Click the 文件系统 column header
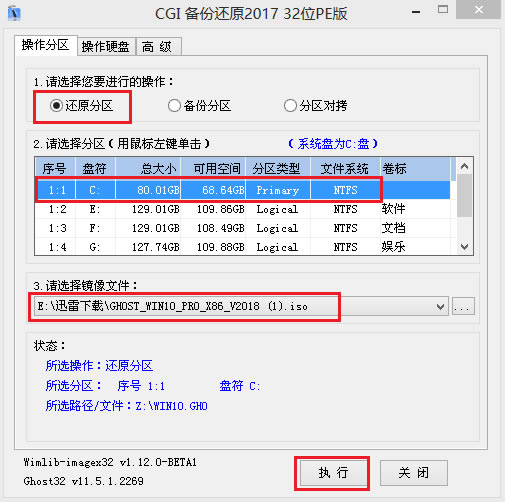 click(345, 169)
